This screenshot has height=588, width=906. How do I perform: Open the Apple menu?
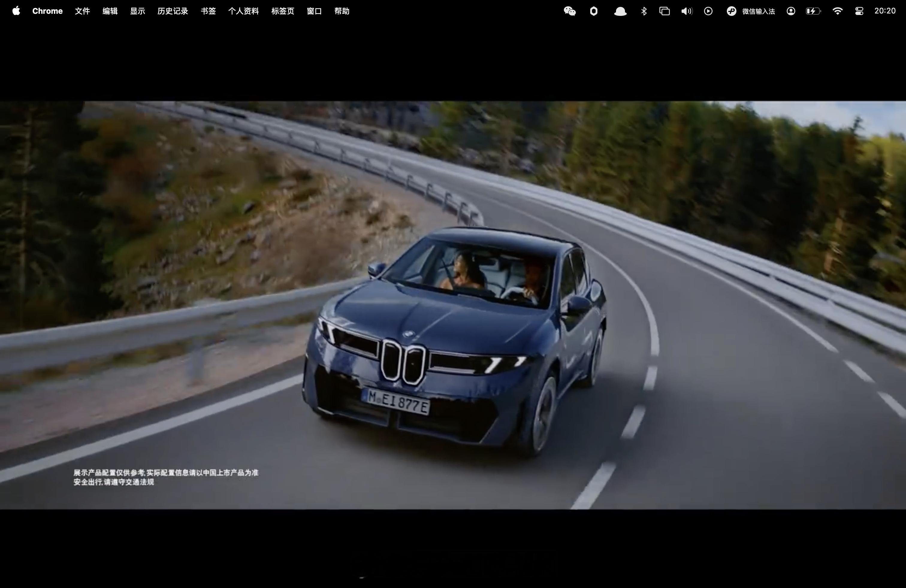pyautogui.click(x=16, y=11)
